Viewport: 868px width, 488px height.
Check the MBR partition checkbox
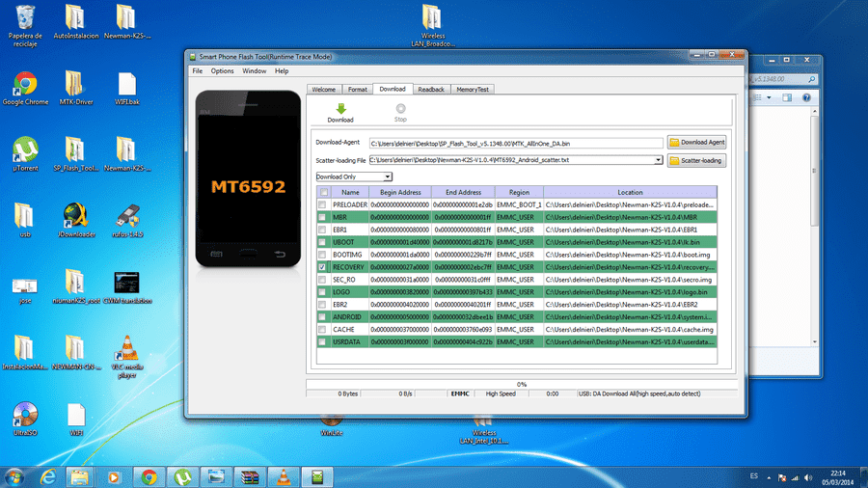(322, 217)
